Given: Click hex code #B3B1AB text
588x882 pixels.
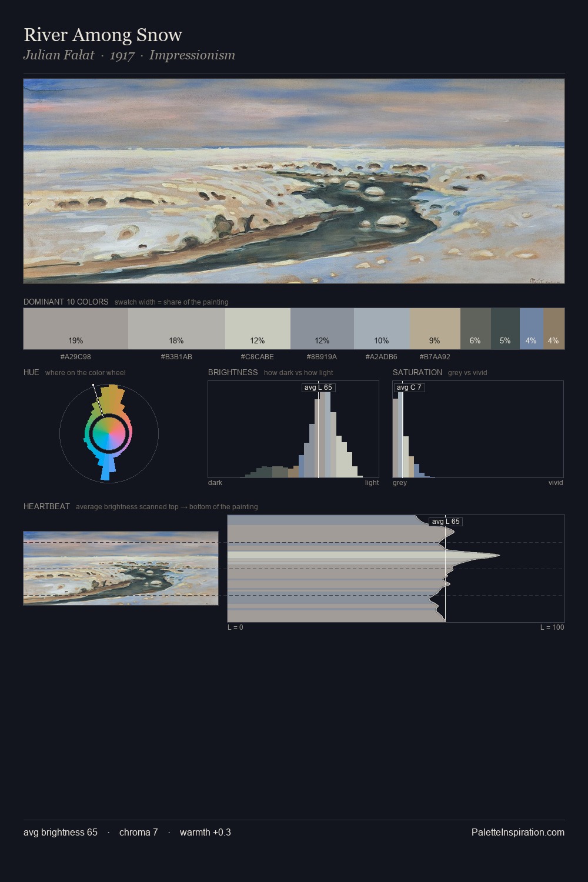Looking at the screenshot, I should click(x=176, y=357).
